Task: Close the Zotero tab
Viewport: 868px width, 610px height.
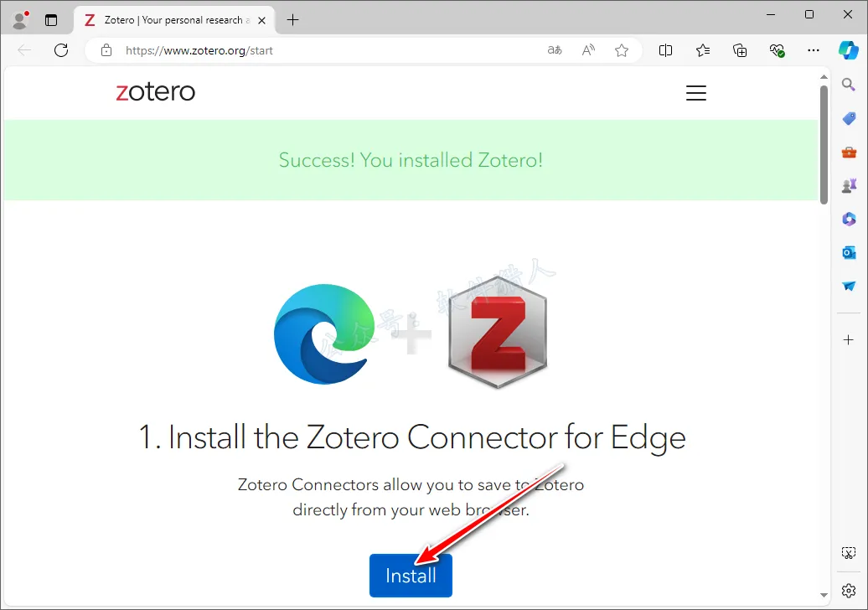Action: pos(262,20)
